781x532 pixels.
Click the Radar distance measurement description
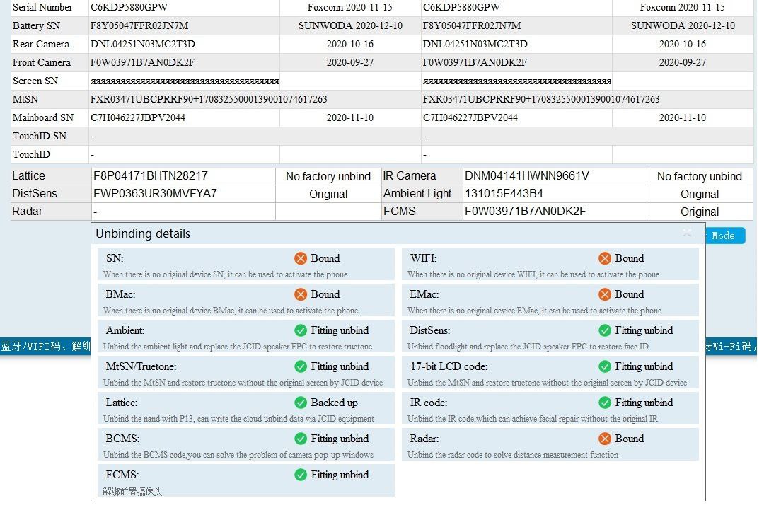[512, 455]
